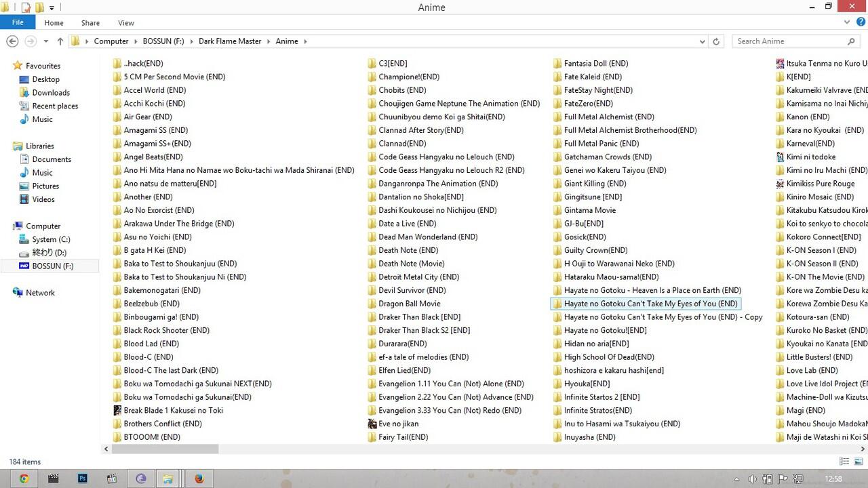
Task: Click the Forward navigation arrow
Action: click(30, 41)
